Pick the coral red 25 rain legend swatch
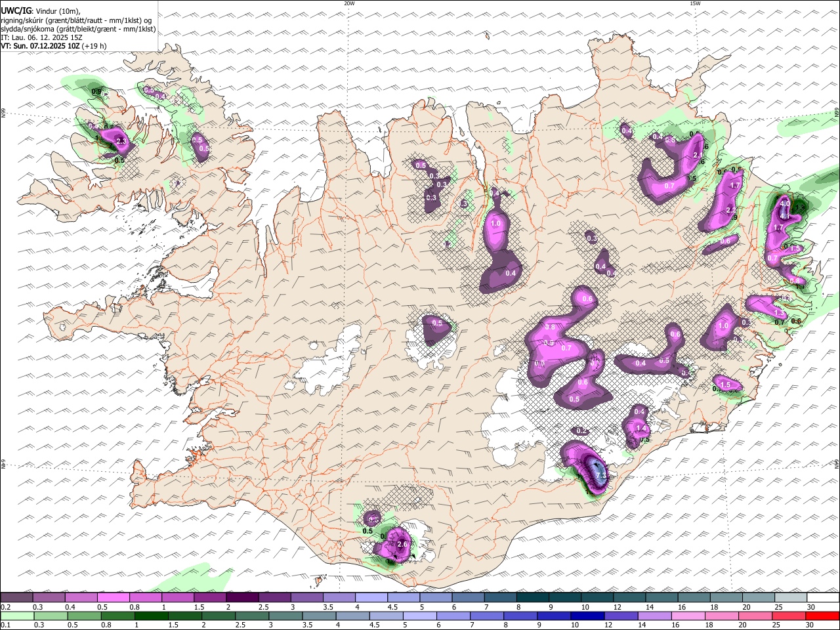The height and width of the screenshot is (630, 840). [789, 616]
